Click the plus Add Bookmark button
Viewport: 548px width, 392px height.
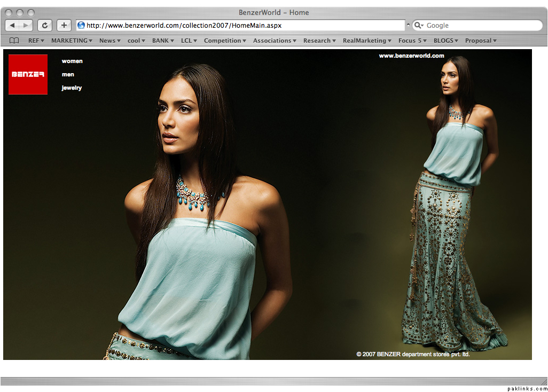[64, 25]
